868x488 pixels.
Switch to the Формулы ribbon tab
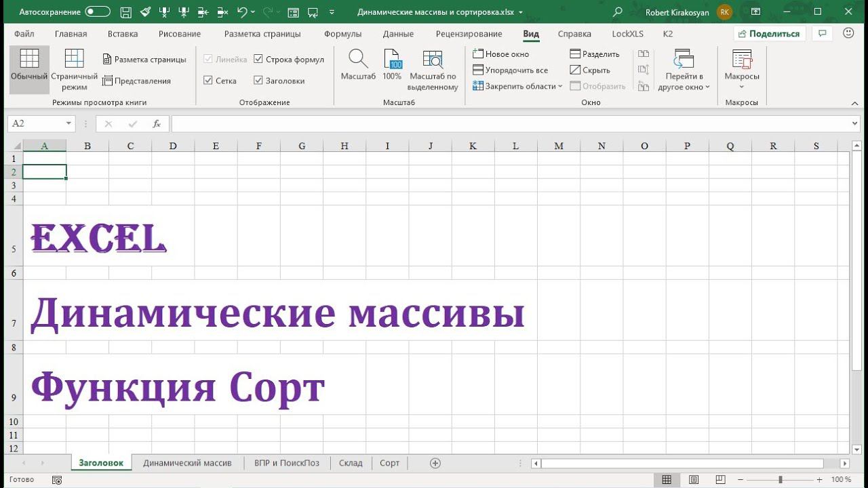343,34
